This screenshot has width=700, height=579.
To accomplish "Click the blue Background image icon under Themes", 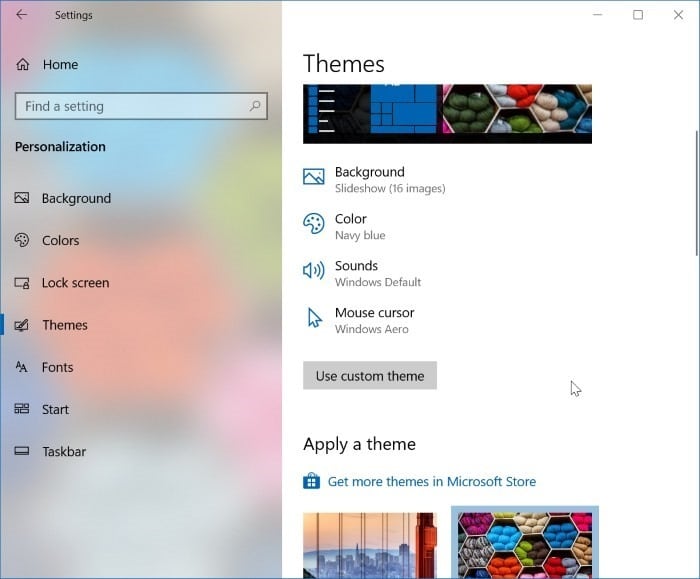I will pyautogui.click(x=314, y=177).
